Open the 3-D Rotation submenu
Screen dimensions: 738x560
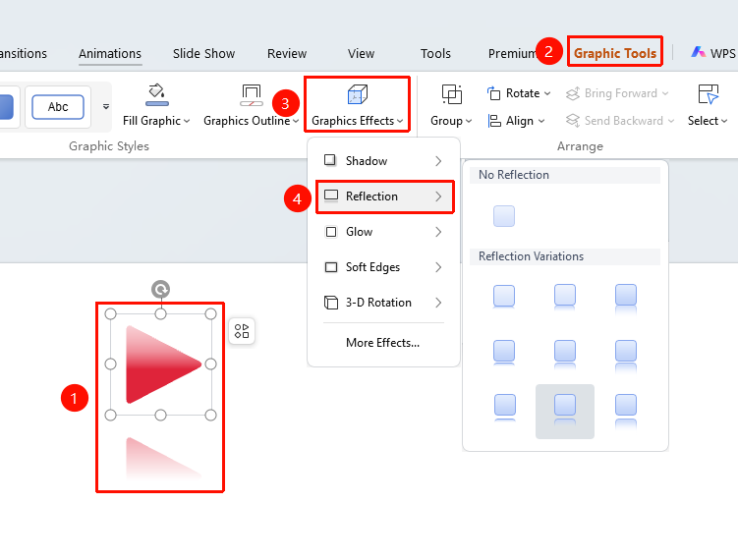[383, 303]
